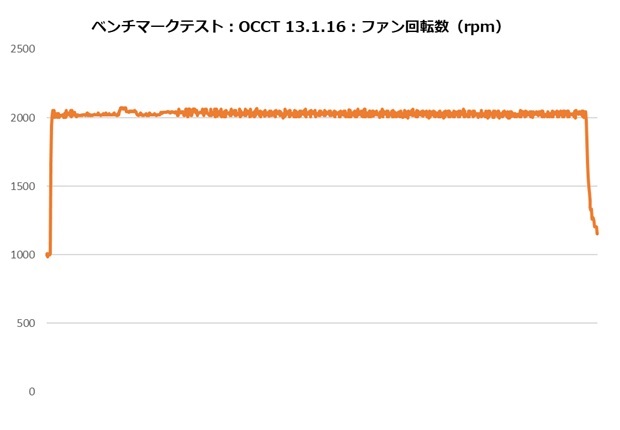Select the horizontal gridline at 1500

click(x=320, y=186)
